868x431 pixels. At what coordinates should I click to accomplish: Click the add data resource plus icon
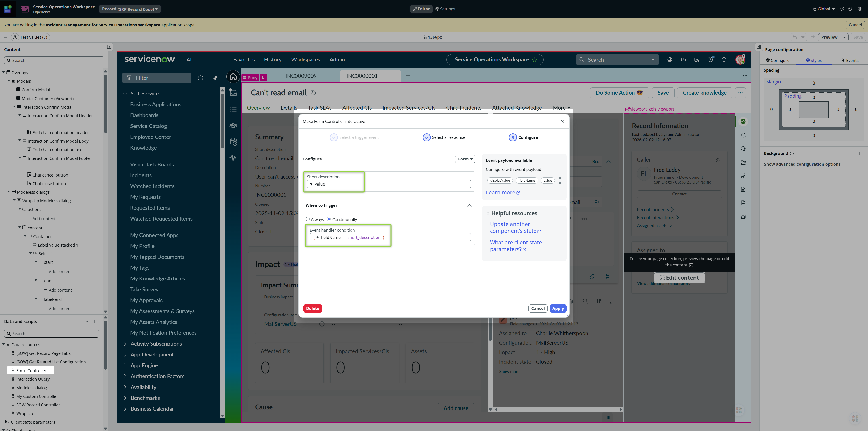click(95, 321)
